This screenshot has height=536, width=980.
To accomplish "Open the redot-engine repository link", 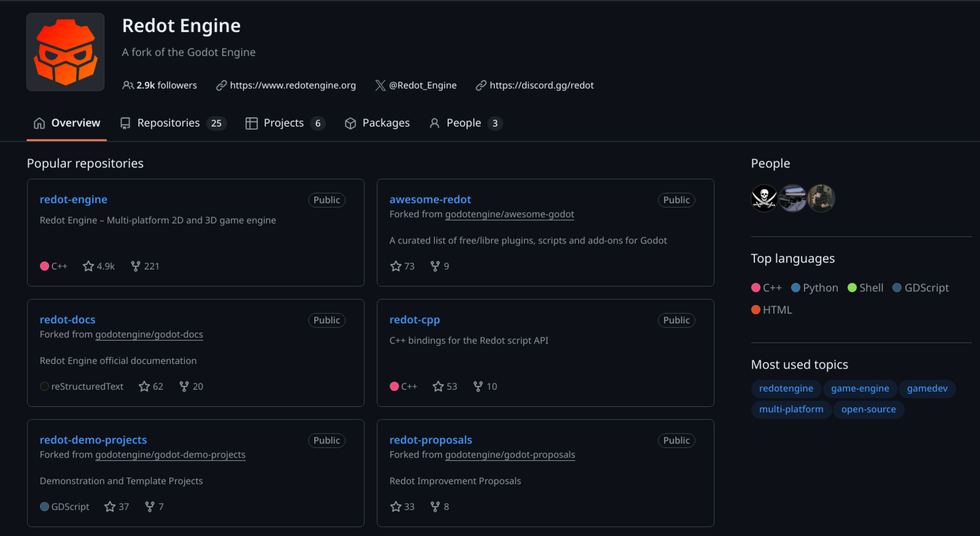I will (74, 199).
